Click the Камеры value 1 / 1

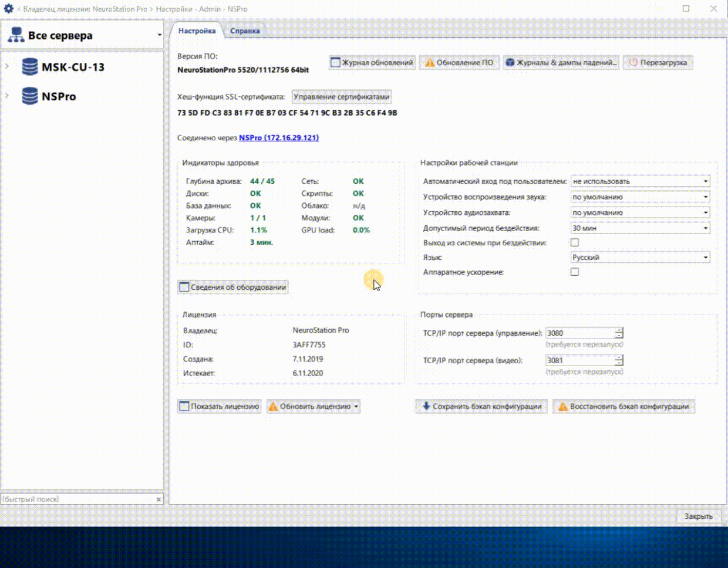258,218
